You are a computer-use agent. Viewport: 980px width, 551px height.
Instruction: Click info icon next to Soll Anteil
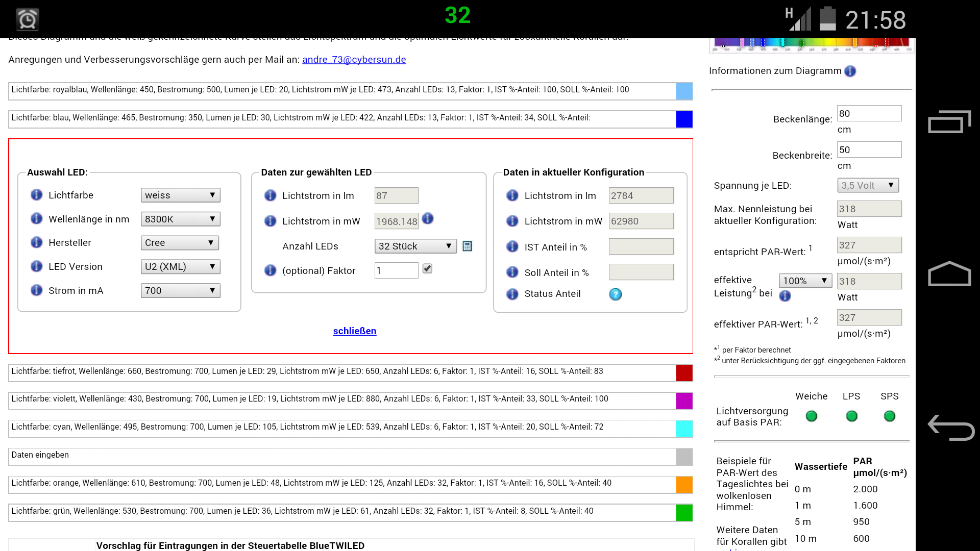(x=512, y=272)
